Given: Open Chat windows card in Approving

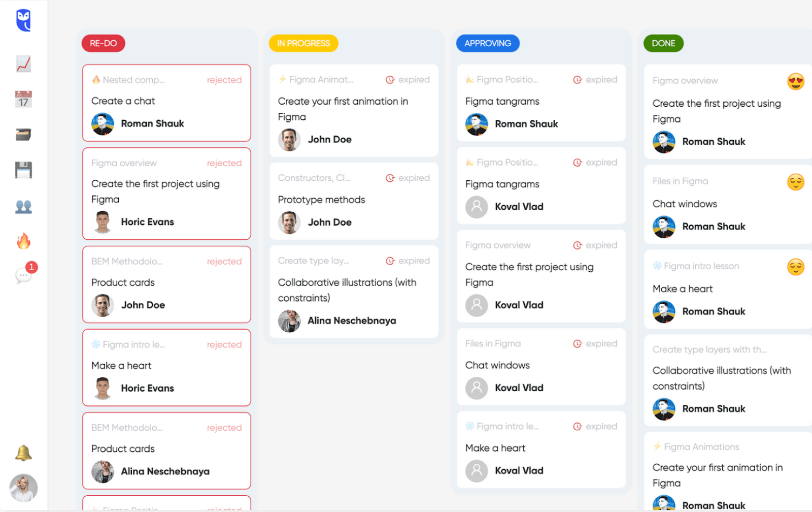Looking at the screenshot, I should (x=541, y=367).
